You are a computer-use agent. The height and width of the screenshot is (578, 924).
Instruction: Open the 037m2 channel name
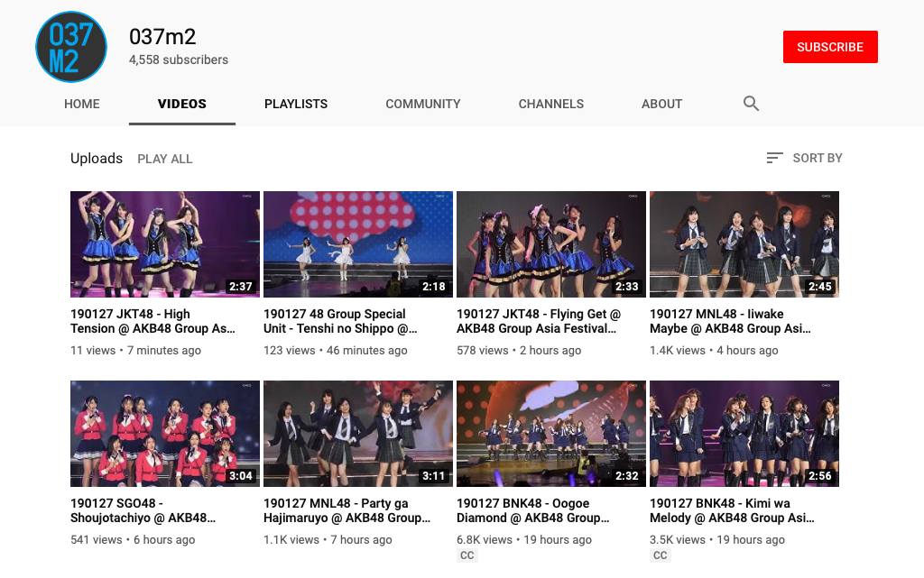tap(162, 36)
